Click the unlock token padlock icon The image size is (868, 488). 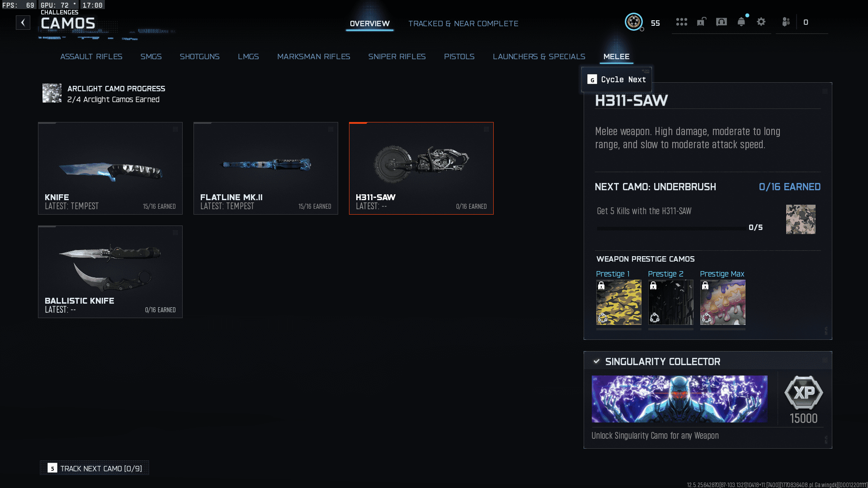701,22
